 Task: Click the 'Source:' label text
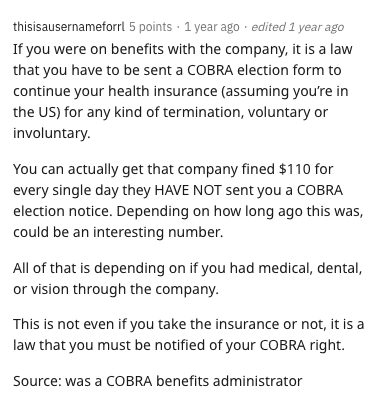coord(37,381)
